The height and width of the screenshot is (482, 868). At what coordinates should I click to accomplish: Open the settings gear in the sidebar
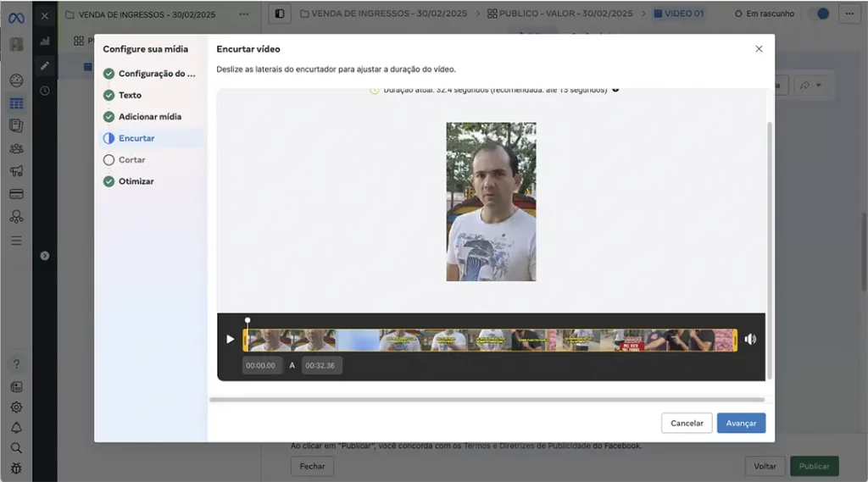point(16,407)
